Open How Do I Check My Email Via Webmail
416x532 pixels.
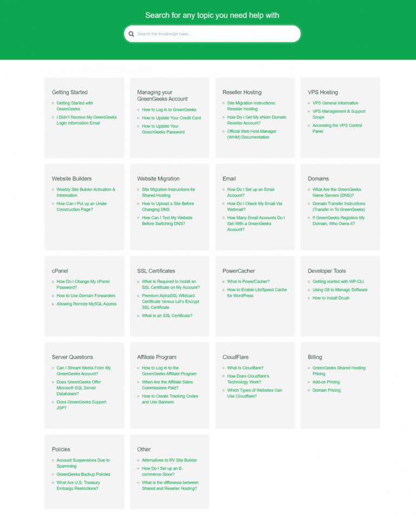click(255, 206)
